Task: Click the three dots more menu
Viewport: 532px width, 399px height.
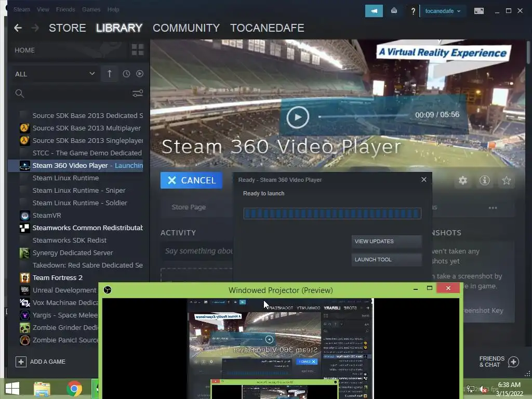Action: [493, 208]
